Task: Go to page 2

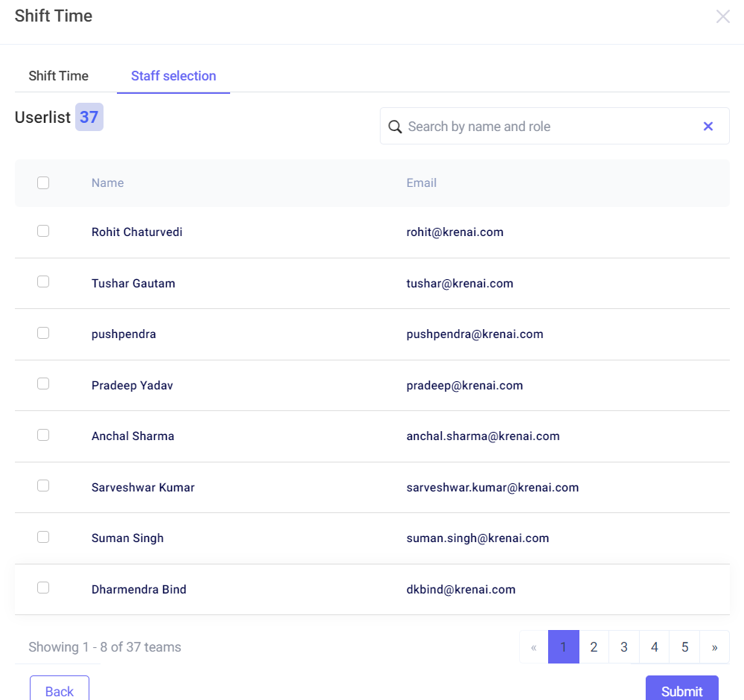Action: (x=594, y=647)
